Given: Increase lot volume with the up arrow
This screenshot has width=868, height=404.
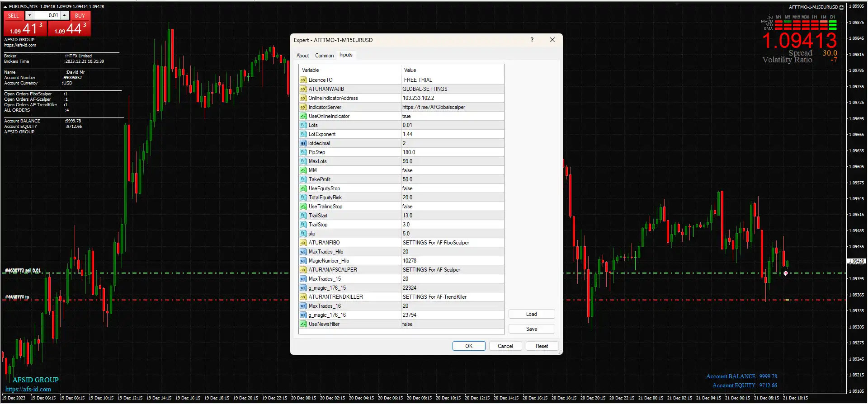Looking at the screenshot, I should coord(65,15).
